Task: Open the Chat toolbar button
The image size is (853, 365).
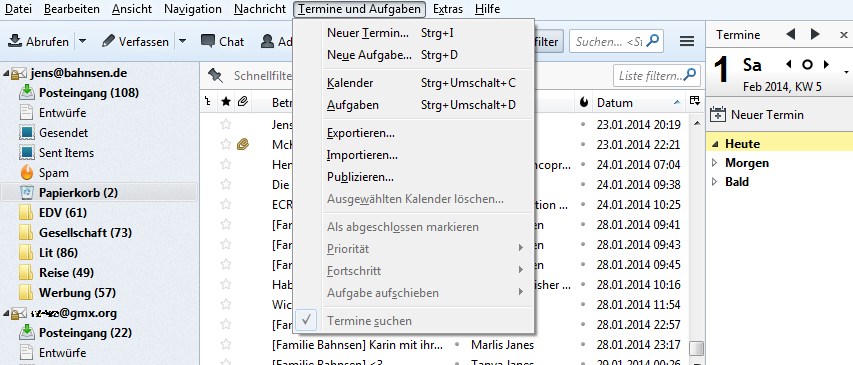Action: pyautogui.click(x=222, y=41)
